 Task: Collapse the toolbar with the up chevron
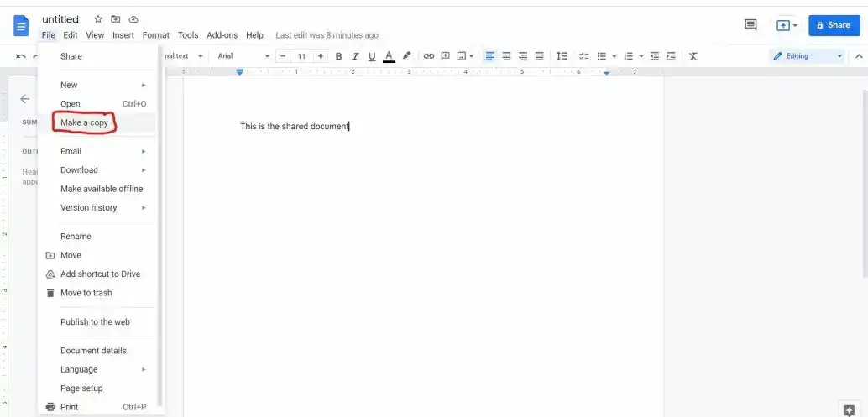[x=859, y=56]
